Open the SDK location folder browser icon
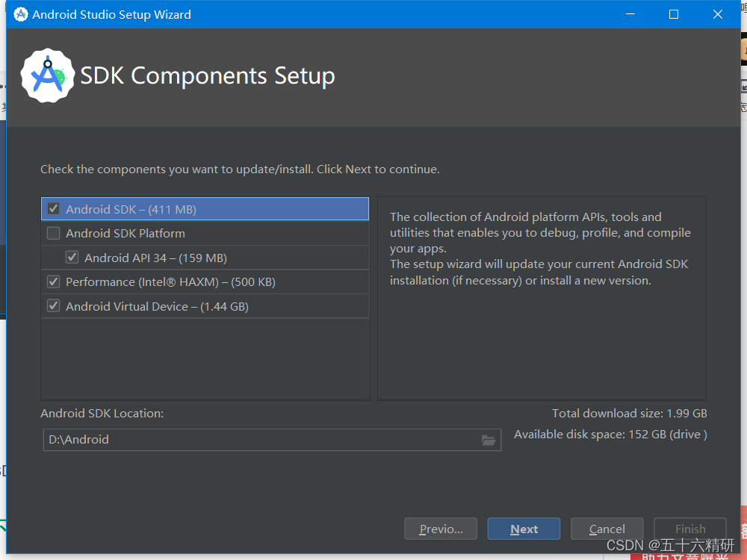Image resolution: width=747 pixels, height=560 pixels. click(489, 440)
